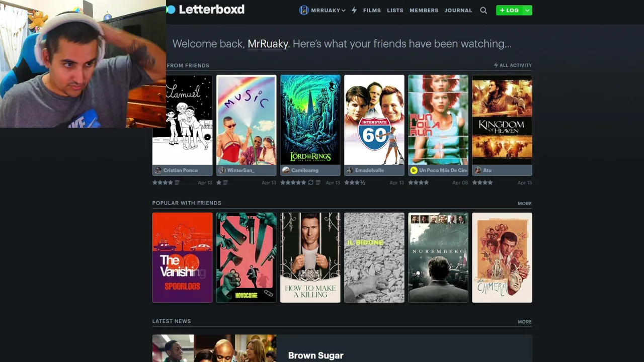Click Camiloamg username
This screenshot has height=362, width=644.
coord(305,170)
